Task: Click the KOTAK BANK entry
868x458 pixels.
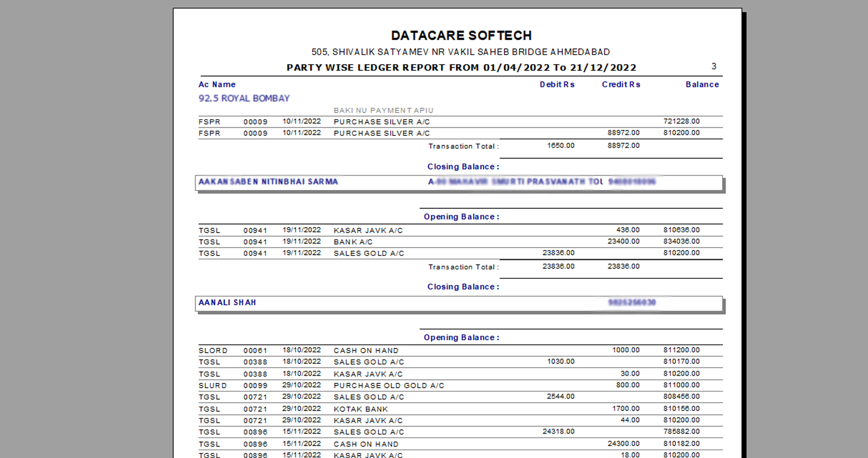Action: (361, 409)
